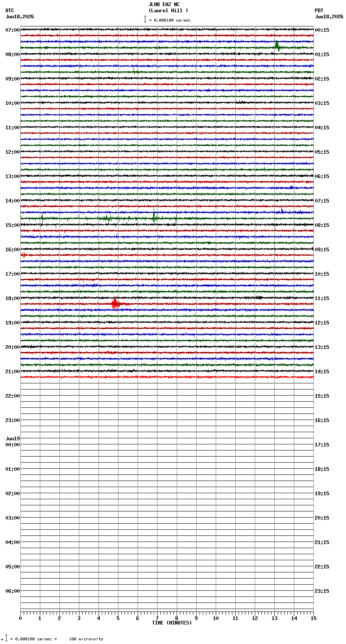346x644 pixels.
Task: Click the 18:00 UTC row label
Action: pyautogui.click(x=13, y=298)
